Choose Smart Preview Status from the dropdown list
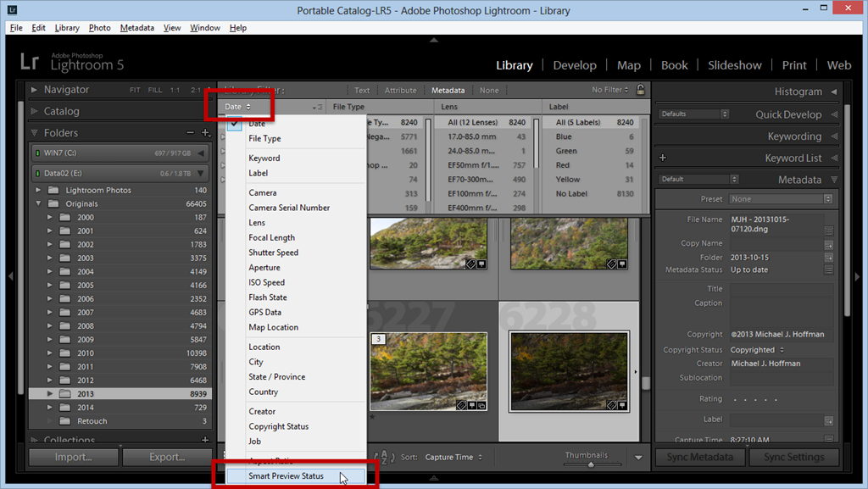Viewport: 868px width, 489px height. click(296, 475)
